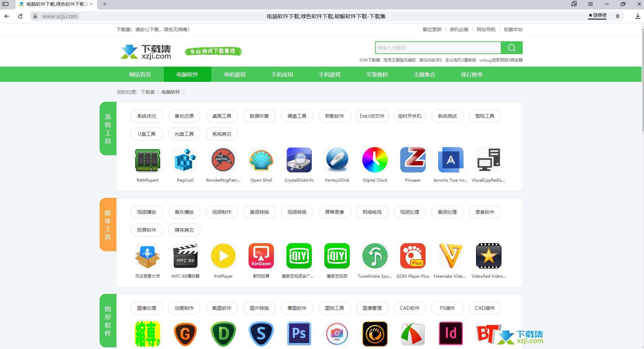644x349 pixels.
Task: Reload the page with browser refresh icon
Action: click(x=20, y=16)
